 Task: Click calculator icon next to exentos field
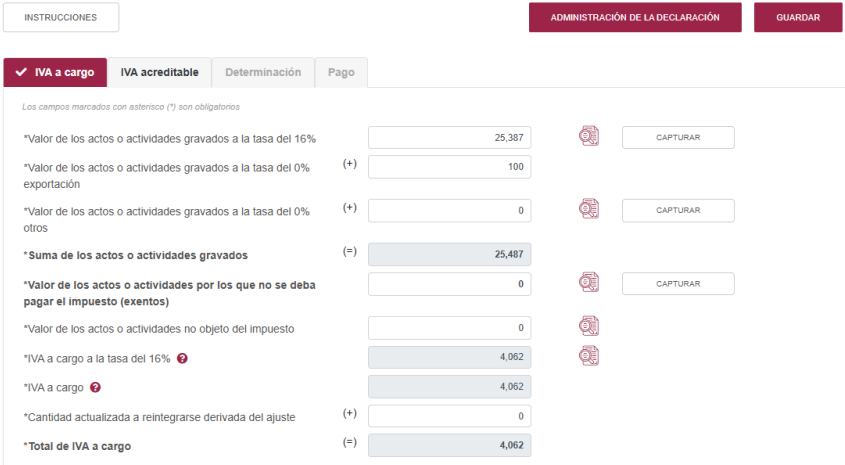tap(589, 283)
